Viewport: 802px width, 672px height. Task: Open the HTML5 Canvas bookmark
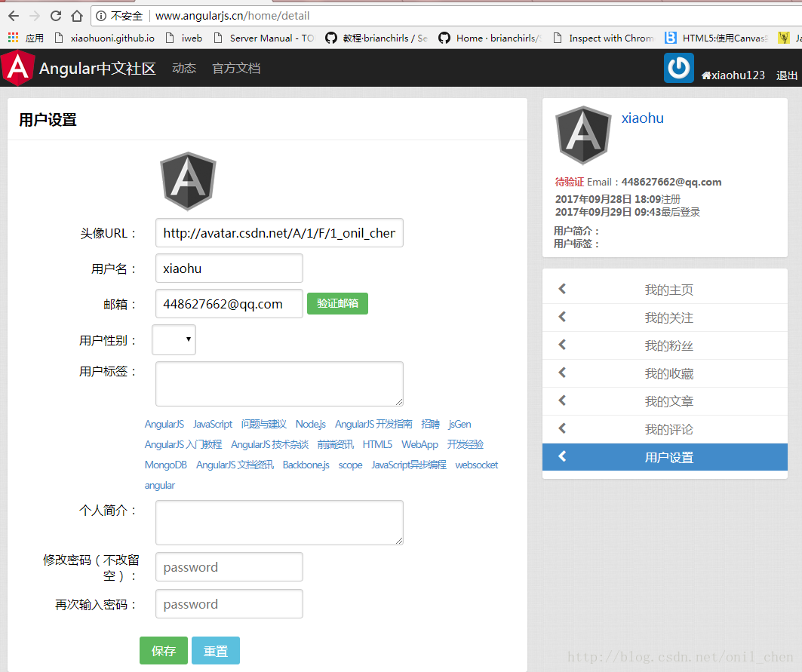[716, 38]
